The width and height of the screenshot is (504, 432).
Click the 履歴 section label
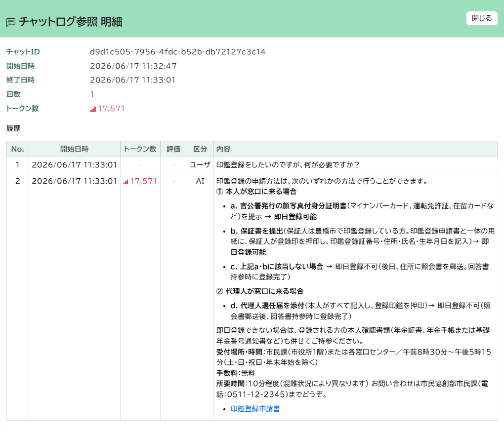click(x=13, y=128)
